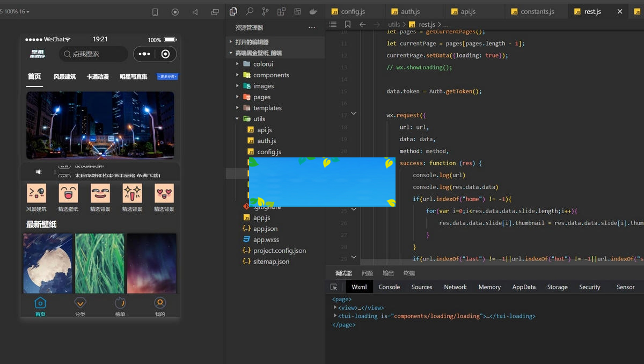Open the source control branch icon
Image resolution: width=644 pixels, height=364 pixels.
265,11
